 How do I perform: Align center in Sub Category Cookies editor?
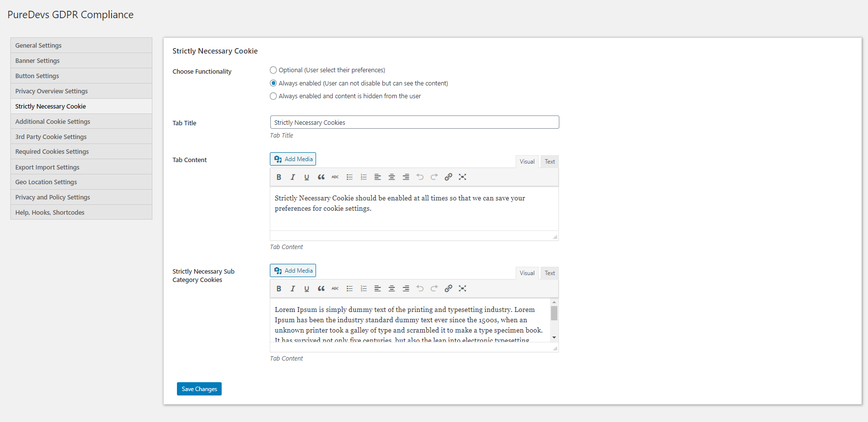pyautogui.click(x=392, y=289)
